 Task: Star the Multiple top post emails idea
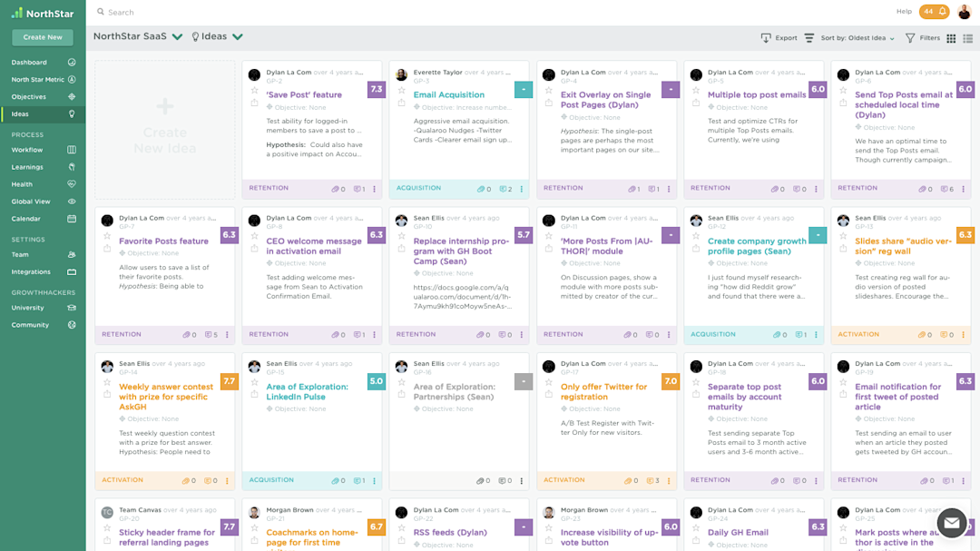696,91
